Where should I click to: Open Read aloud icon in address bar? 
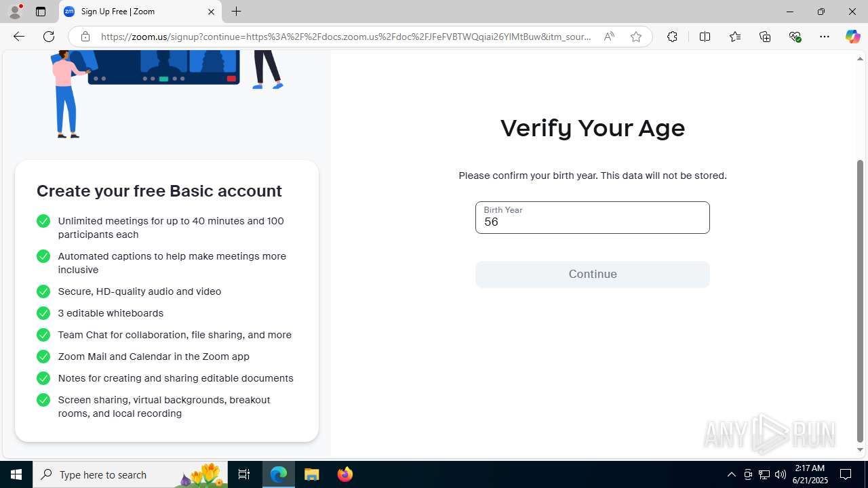609,37
